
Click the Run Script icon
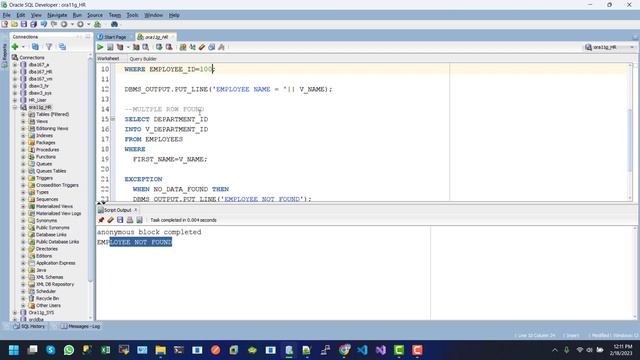pyautogui.click(x=110, y=47)
